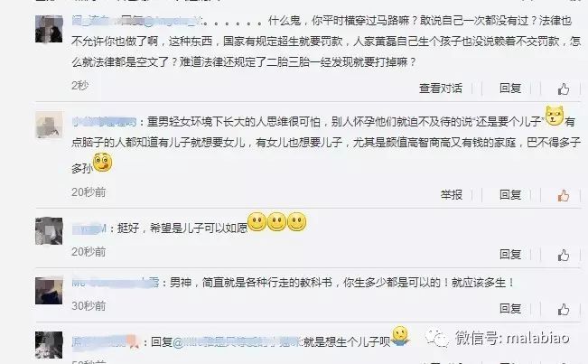The height and width of the screenshot is (364, 588).
Task: Like the first comment about crossing the road
Action: (563, 89)
